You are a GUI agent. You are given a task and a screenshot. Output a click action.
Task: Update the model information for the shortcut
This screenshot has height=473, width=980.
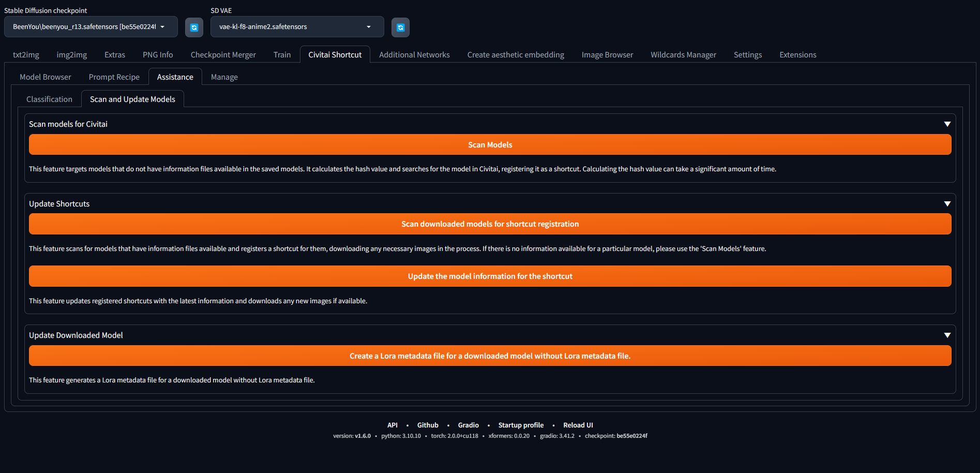[490, 276]
